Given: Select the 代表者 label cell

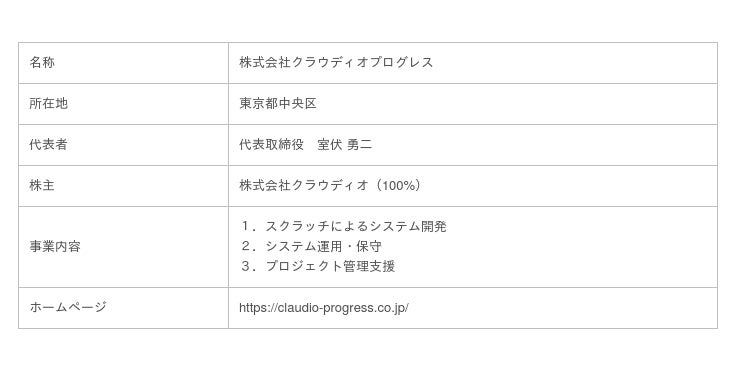Looking at the screenshot, I should click(123, 145).
